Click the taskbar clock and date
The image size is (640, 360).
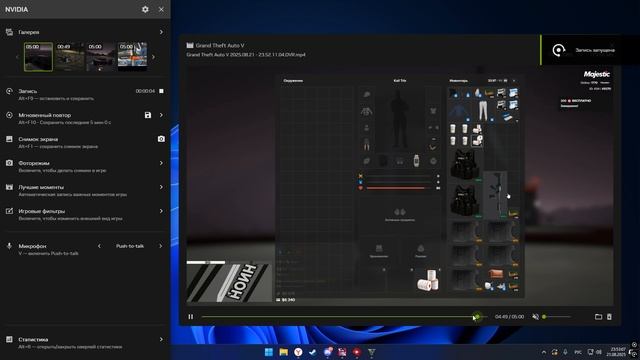616,352
